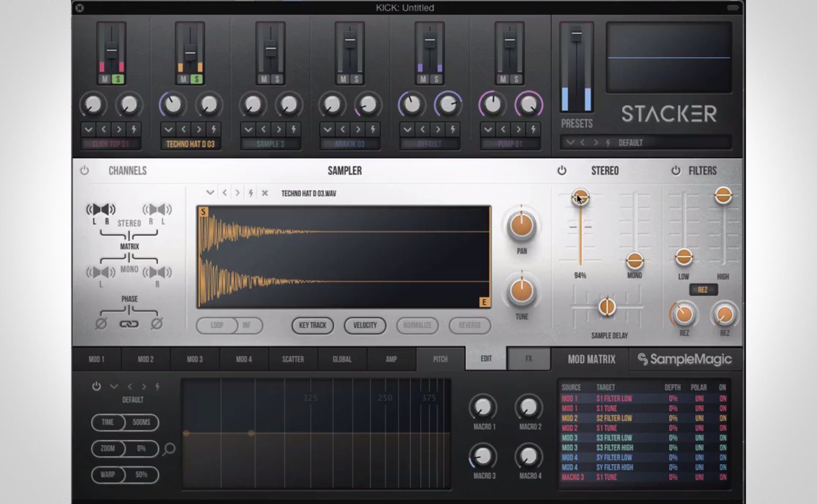The image size is (817, 504).
Task: Click the left phase invert icon
Action: pyautogui.click(x=101, y=324)
